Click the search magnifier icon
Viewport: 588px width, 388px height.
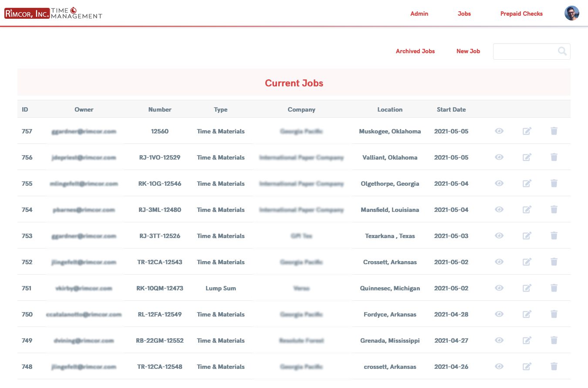coord(562,51)
